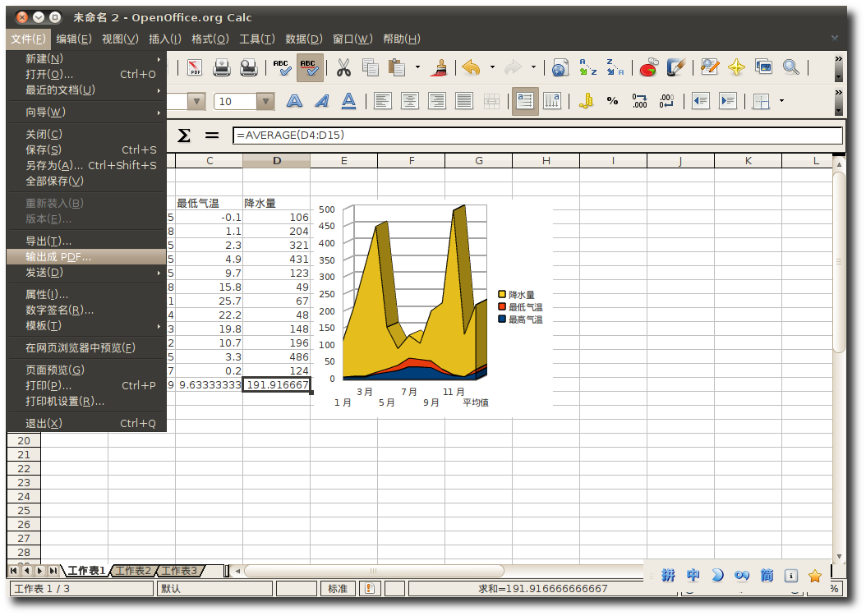This screenshot has height=616, width=866.
Task: Click the Export as PDF toolbar icon
Action: click(195, 68)
